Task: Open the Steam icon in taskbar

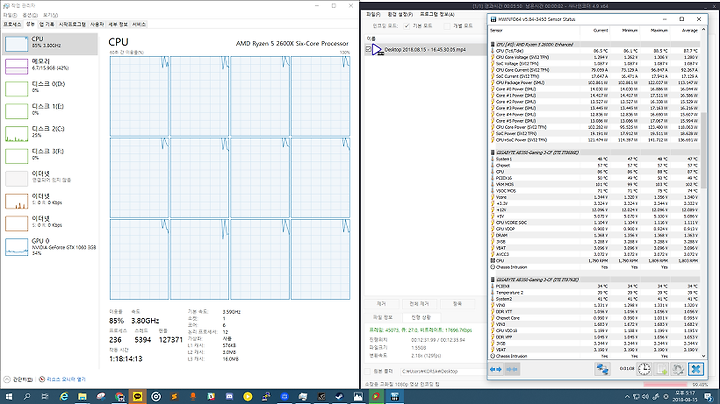Action: click(339, 397)
